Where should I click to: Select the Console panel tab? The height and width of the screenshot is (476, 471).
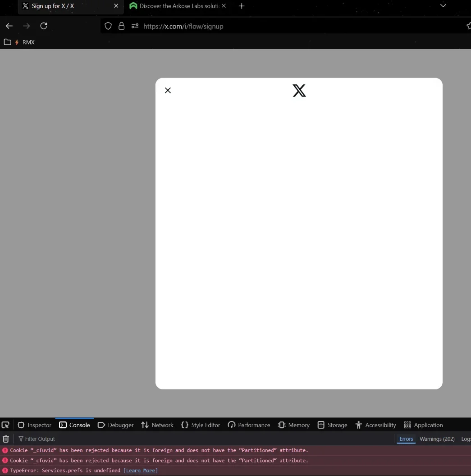(x=75, y=425)
